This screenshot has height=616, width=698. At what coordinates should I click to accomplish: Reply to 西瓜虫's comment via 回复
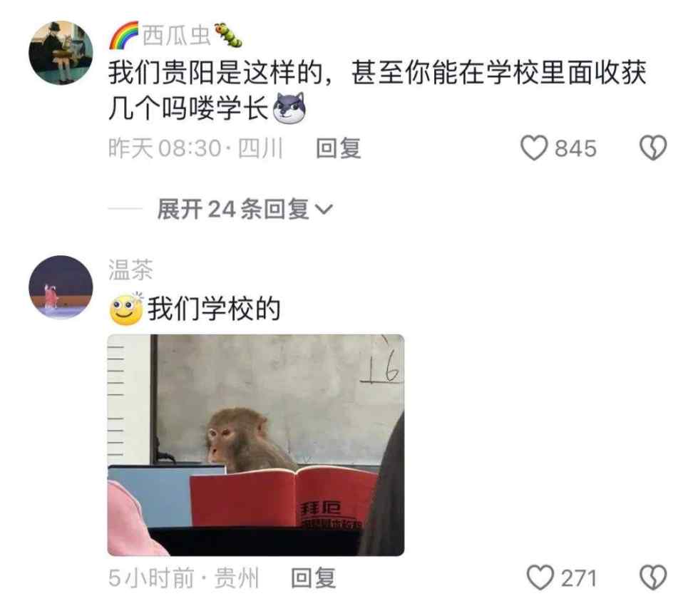click(x=339, y=148)
